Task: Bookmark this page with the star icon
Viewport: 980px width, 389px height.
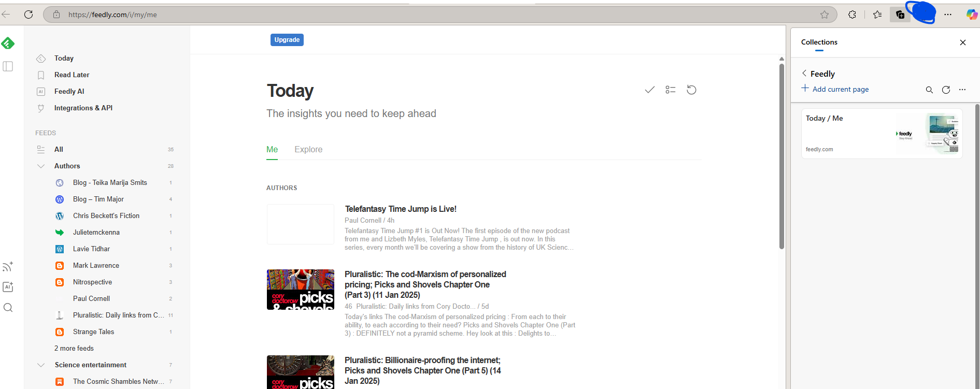Action: pyautogui.click(x=825, y=15)
